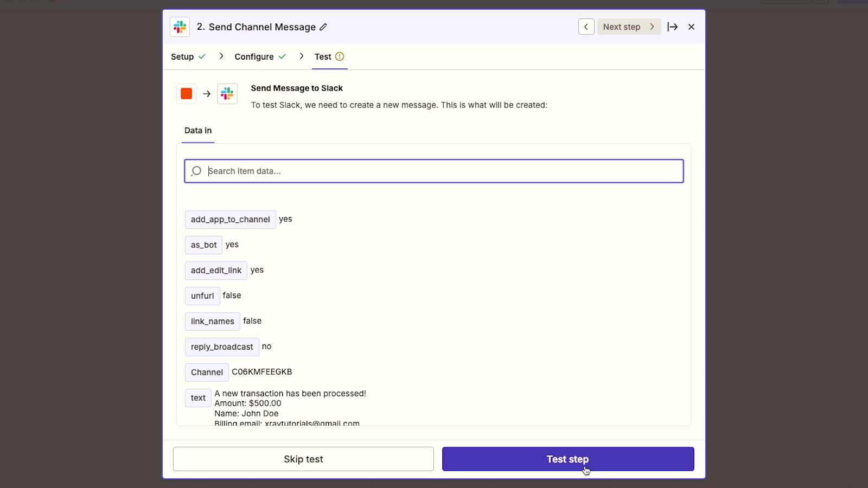This screenshot has height=488, width=868.
Task: Click the Channel field label
Action: [207, 373]
